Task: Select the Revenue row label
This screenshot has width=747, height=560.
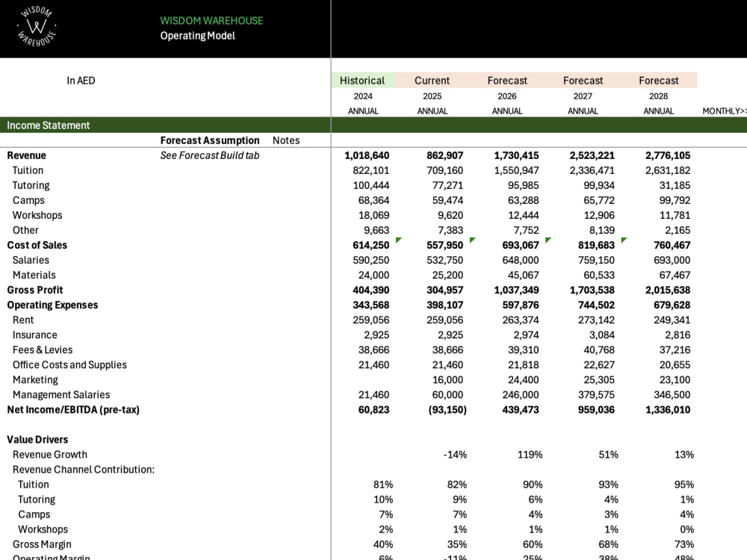Action: click(27, 155)
